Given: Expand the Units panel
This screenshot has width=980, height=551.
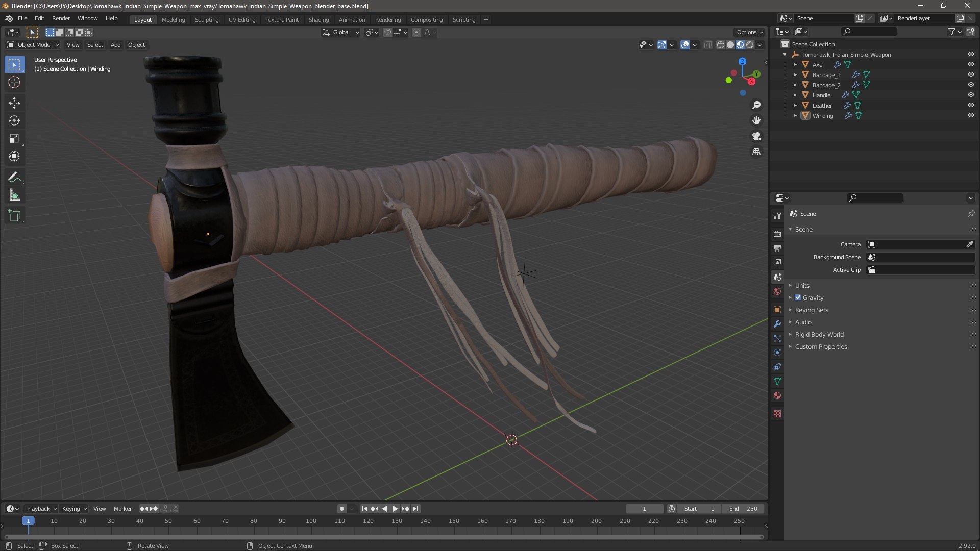Looking at the screenshot, I should click(802, 285).
